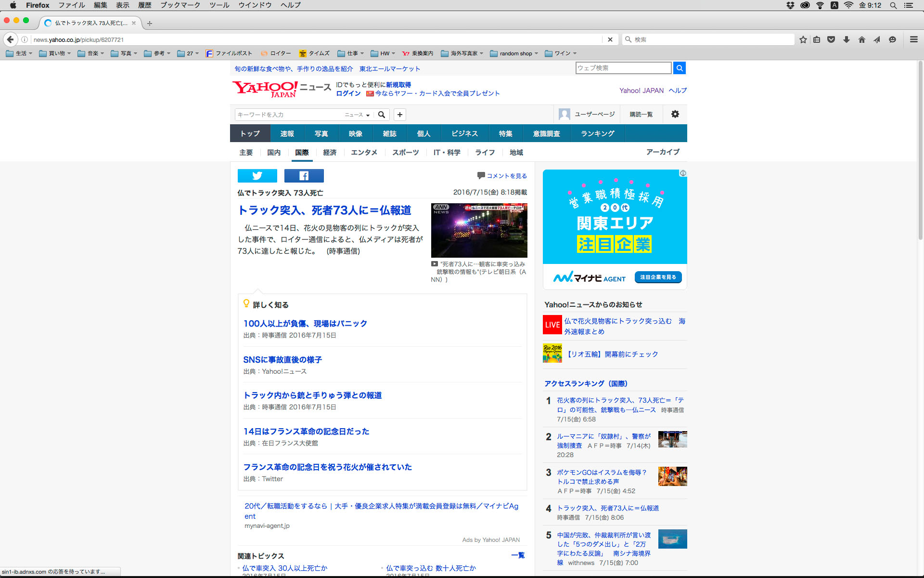Click the news video thumbnail image
Viewport: 924px width, 578px height.
pyautogui.click(x=479, y=230)
